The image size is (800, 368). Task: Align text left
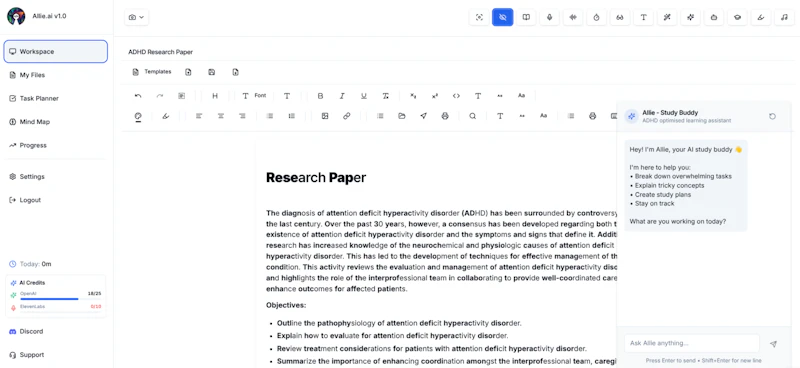(199, 116)
